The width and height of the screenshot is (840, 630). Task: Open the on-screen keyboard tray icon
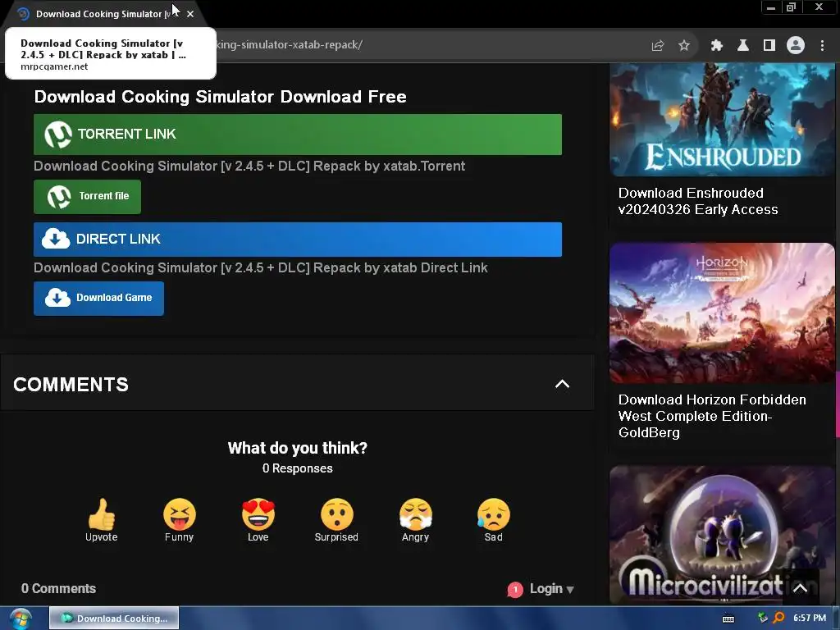[x=728, y=619]
